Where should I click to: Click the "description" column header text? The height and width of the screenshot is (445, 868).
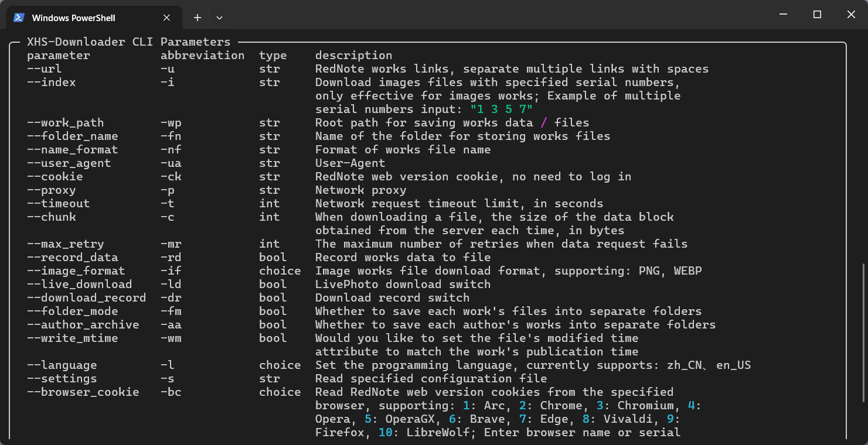click(x=353, y=56)
